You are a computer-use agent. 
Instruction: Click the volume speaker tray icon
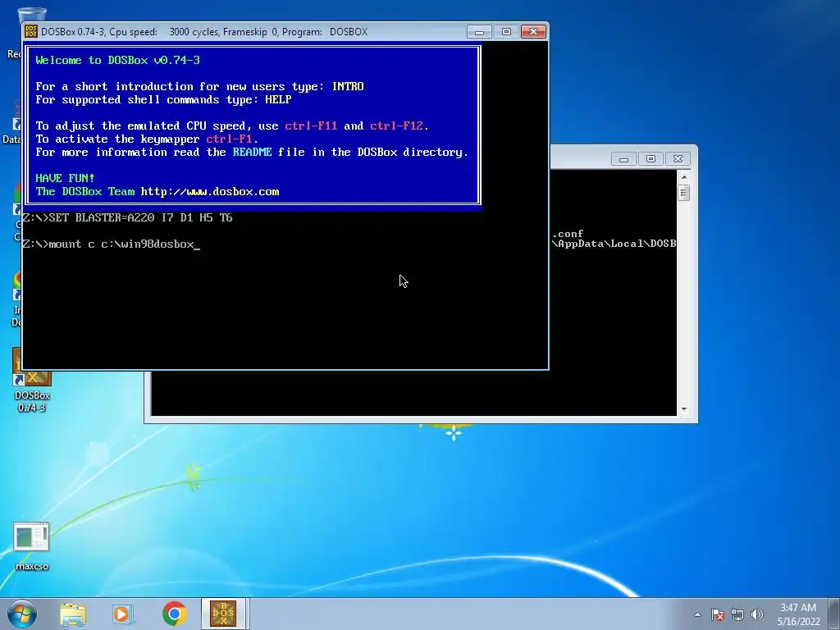click(756, 614)
